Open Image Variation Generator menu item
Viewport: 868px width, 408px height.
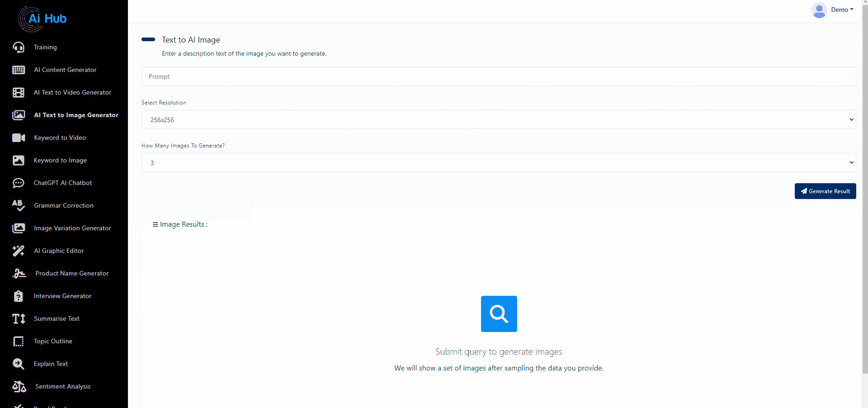(x=72, y=228)
